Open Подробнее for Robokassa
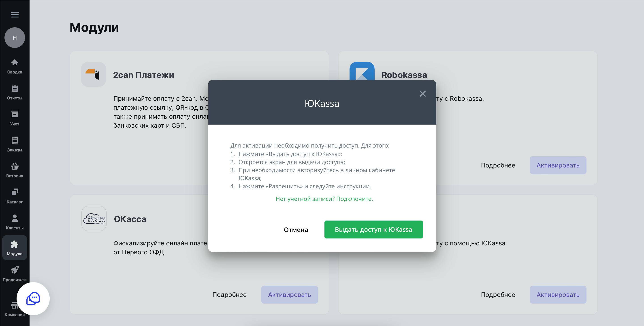 tap(498, 165)
